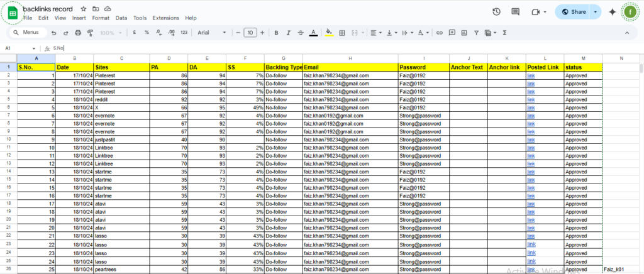Open the account avatar menu

[630, 12]
